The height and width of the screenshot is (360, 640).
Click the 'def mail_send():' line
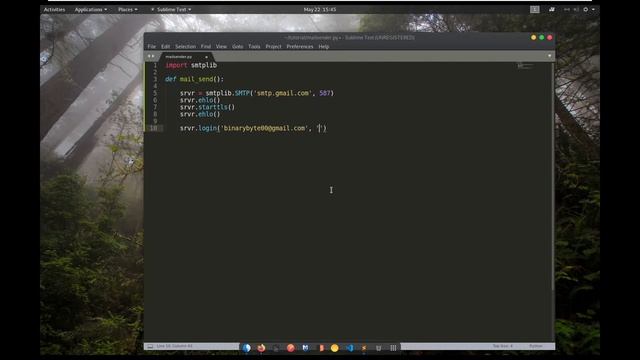tap(194, 79)
